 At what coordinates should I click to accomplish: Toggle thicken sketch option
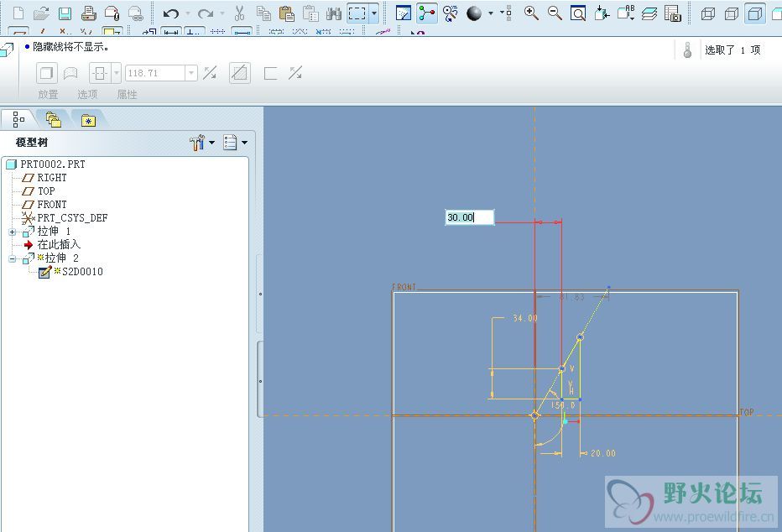[270, 73]
